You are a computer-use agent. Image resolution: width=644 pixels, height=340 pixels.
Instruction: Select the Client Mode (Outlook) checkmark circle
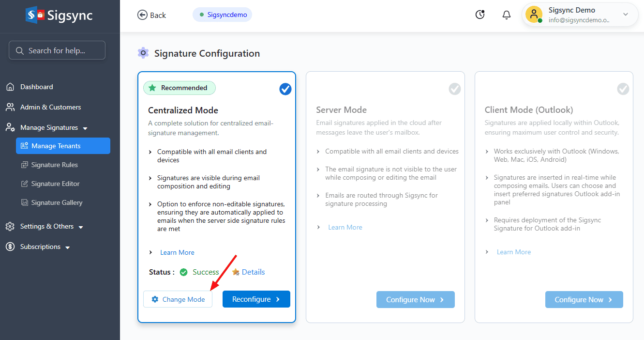(623, 89)
